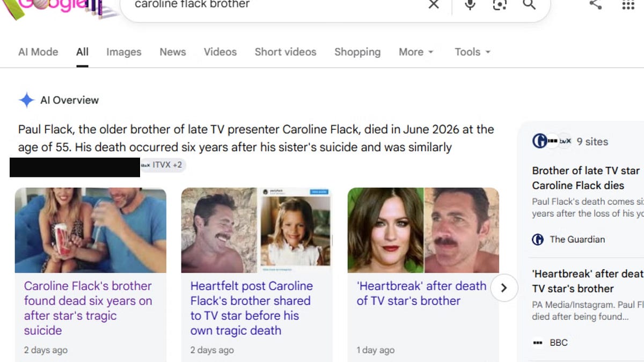Open the News tab
Viewport: 644px width, 362px height.
click(x=173, y=52)
